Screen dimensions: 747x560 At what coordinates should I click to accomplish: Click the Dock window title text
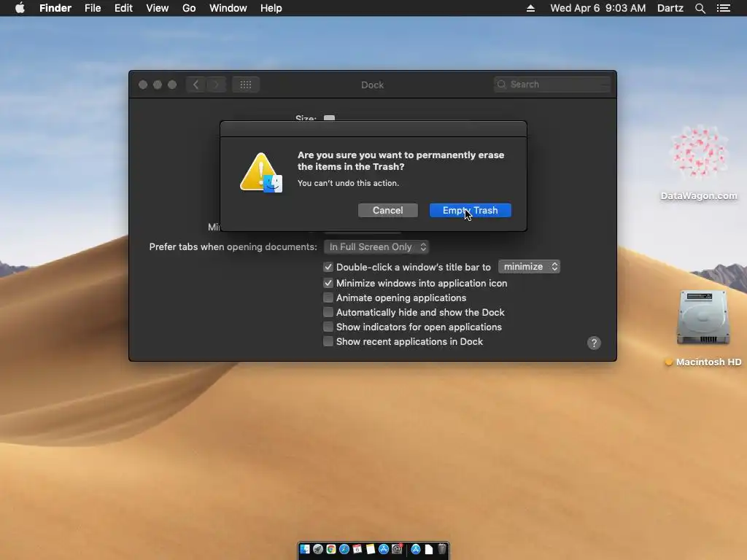373,85
